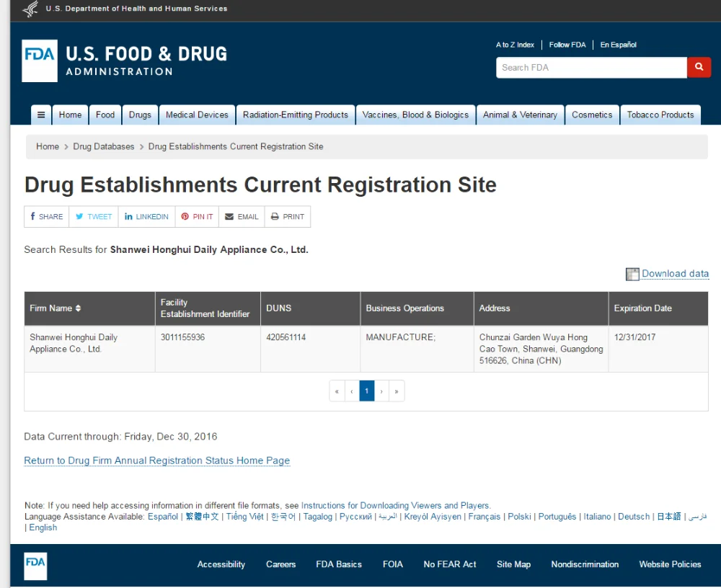Click Drug Establishments Current Registration Site breadcrumb

[236, 146]
